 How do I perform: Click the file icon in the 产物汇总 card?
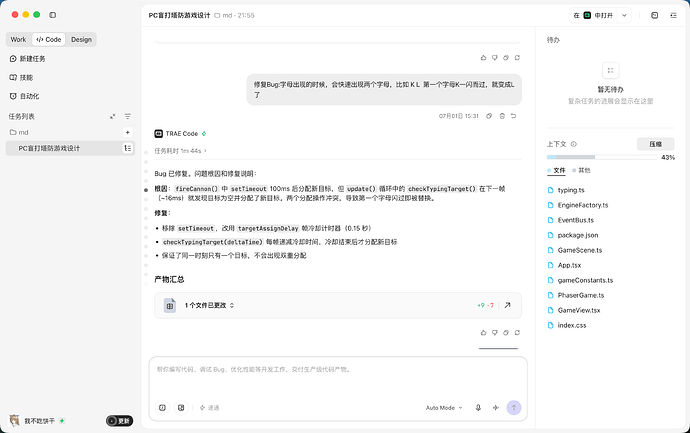tap(170, 305)
